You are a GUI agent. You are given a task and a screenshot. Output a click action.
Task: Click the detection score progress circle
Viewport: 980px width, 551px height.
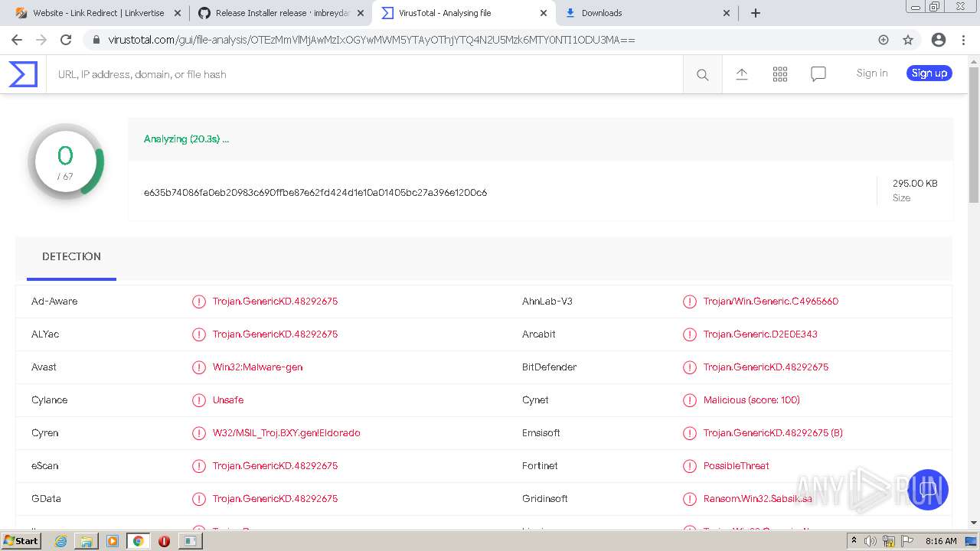pyautogui.click(x=66, y=162)
